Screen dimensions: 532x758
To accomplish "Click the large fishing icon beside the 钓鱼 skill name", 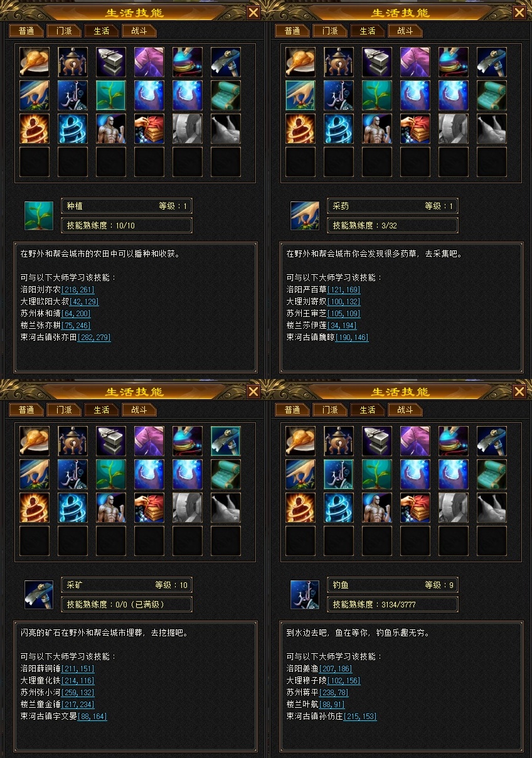I will pos(305,594).
